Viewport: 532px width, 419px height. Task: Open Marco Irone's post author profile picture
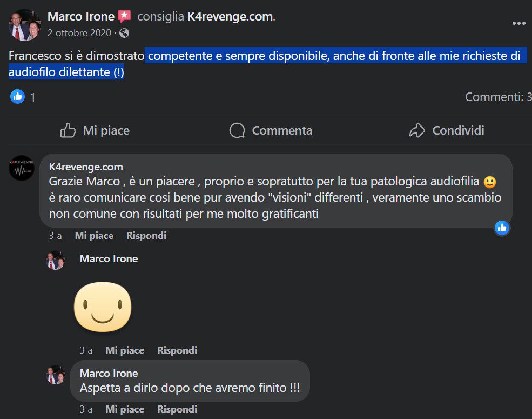25,25
